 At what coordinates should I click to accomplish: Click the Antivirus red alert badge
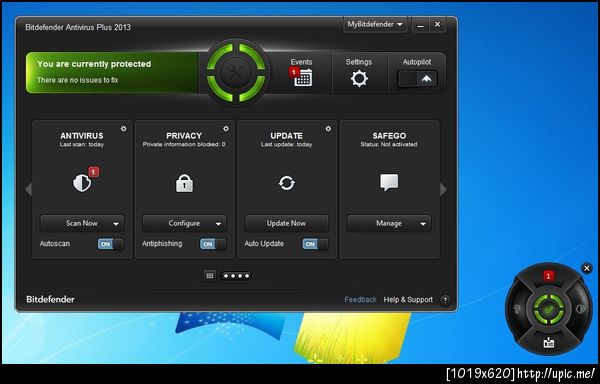pyautogui.click(x=94, y=172)
